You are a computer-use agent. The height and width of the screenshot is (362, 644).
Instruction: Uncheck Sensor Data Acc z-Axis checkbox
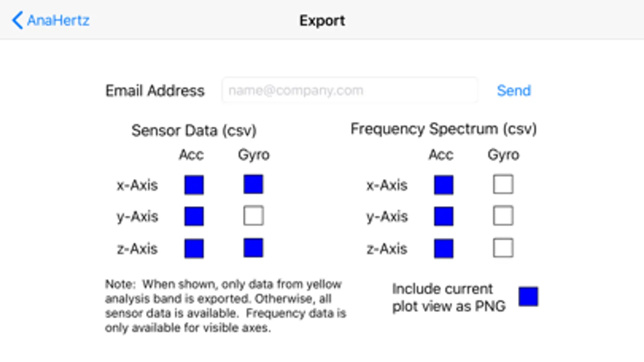click(194, 248)
